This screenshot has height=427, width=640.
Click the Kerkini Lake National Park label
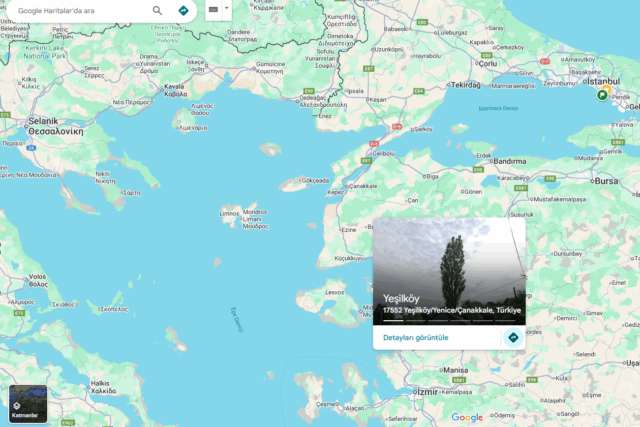pyautogui.click(x=45, y=52)
